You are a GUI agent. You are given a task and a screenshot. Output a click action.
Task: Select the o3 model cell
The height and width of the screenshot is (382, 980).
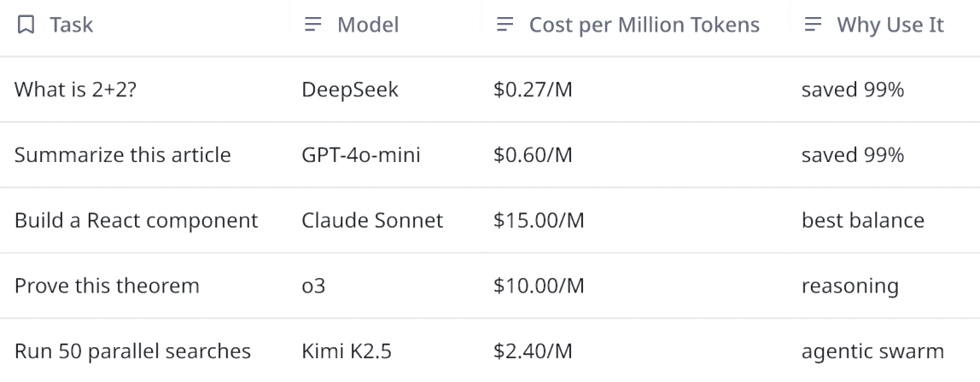point(313,286)
